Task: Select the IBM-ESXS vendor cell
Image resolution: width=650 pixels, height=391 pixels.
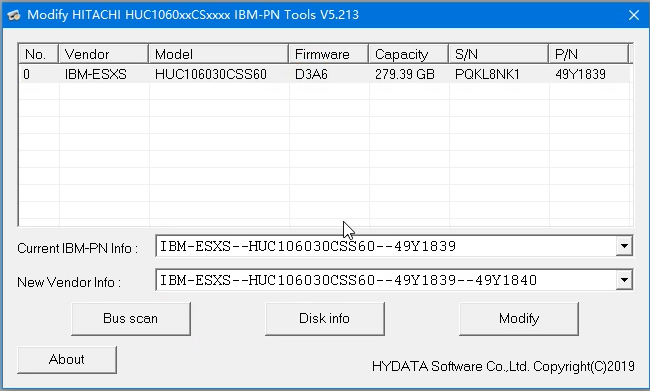Action: 95,74
